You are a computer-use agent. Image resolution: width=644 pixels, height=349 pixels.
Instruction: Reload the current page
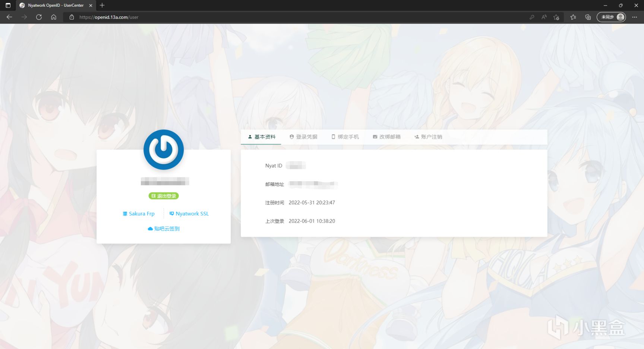(39, 17)
